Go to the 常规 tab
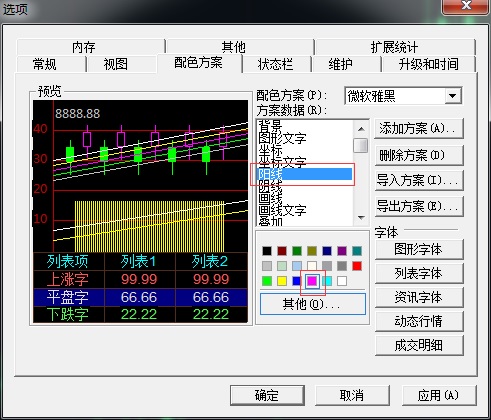491x420 pixels. tap(45, 64)
